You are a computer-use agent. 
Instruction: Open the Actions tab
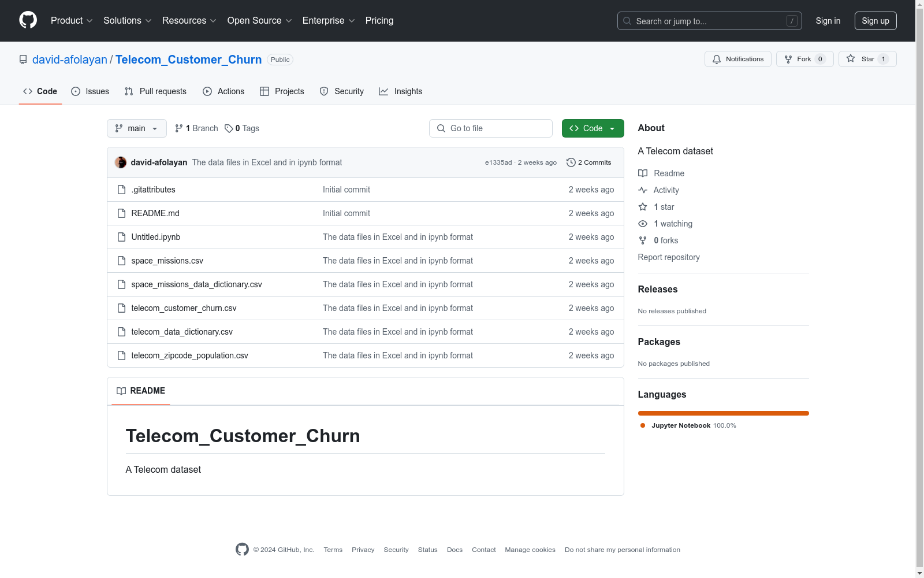[223, 91]
